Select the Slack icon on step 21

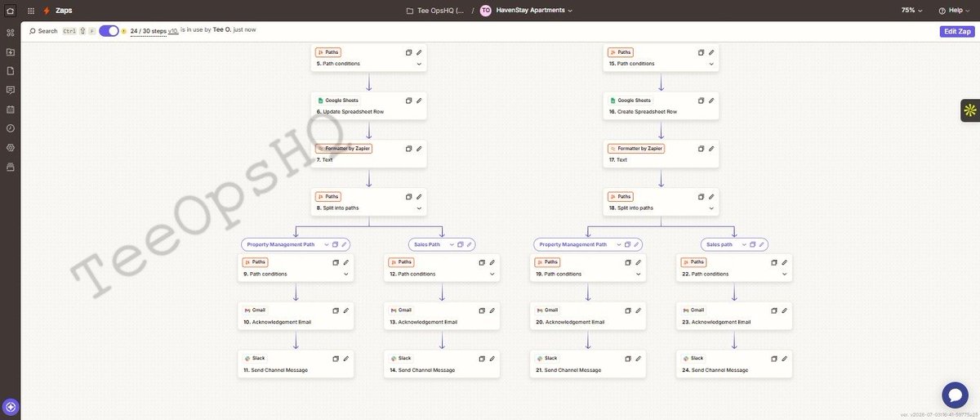[540, 359]
